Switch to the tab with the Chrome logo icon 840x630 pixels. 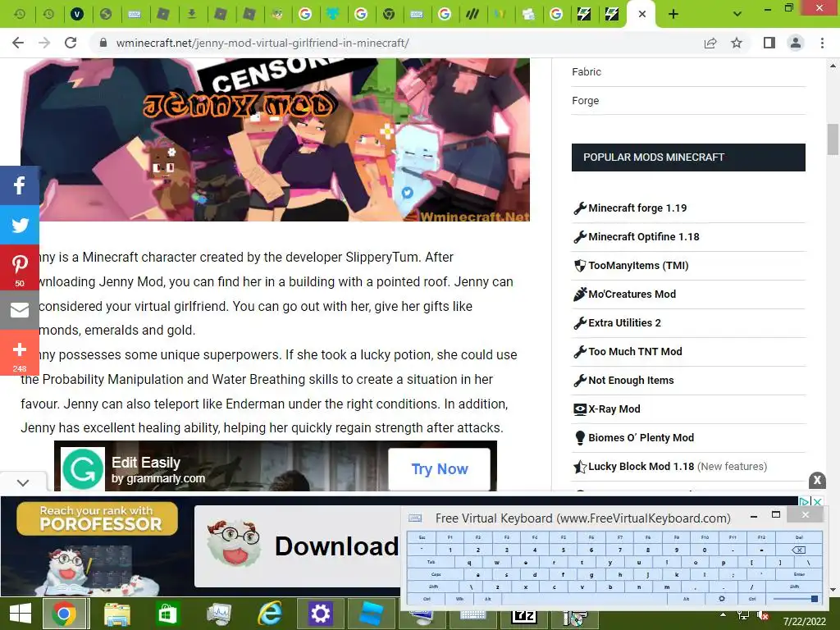coord(389,15)
